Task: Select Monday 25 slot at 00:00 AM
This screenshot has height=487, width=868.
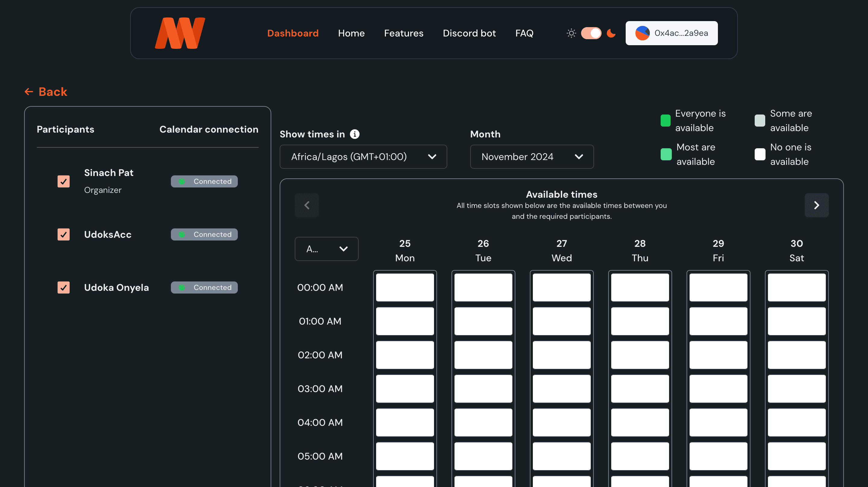Action: pyautogui.click(x=405, y=287)
